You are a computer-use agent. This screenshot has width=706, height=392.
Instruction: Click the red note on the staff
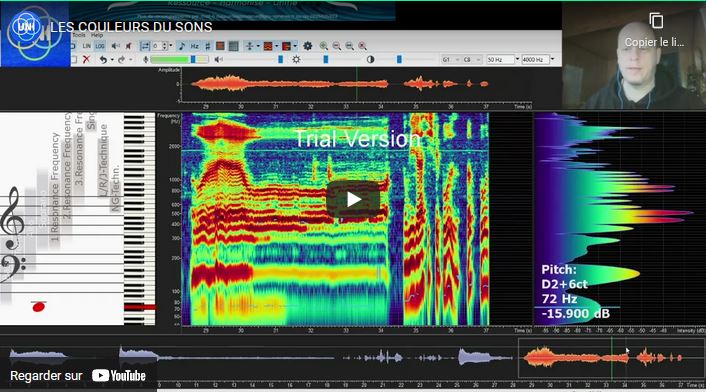(39, 307)
